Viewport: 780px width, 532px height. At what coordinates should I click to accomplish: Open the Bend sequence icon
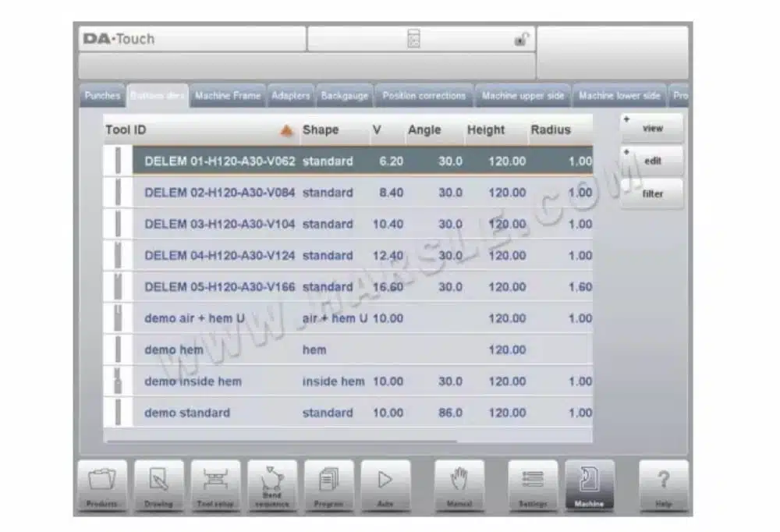point(272,485)
